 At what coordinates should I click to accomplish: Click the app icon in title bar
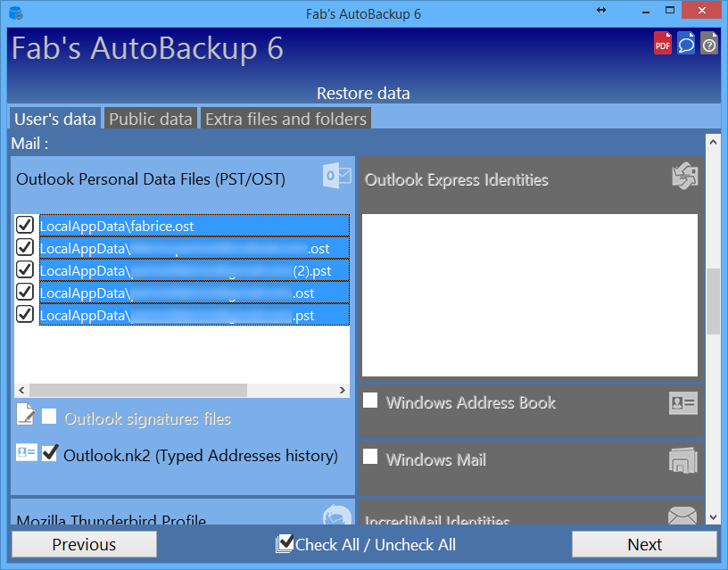click(x=16, y=13)
